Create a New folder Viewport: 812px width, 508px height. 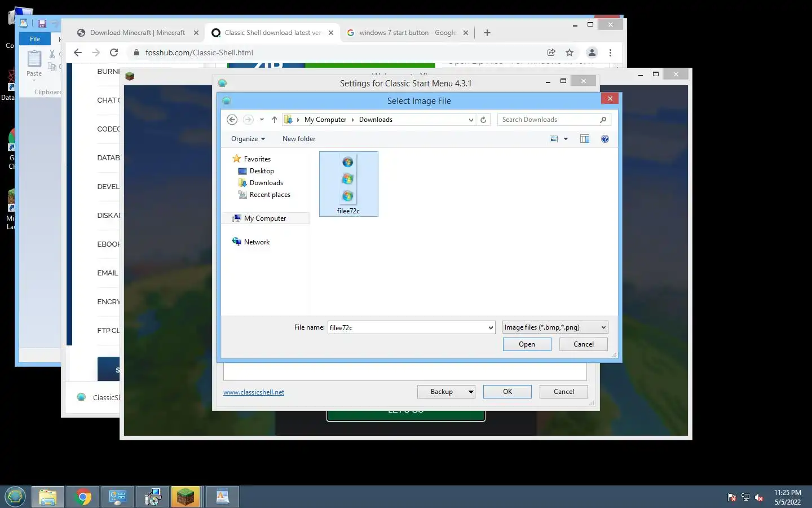pos(299,139)
